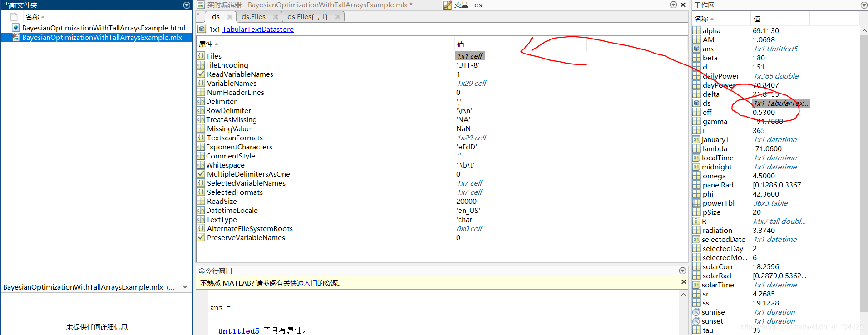The height and width of the screenshot is (335, 868).
Task: Click the mlx live script file icon
Action: tap(15, 37)
